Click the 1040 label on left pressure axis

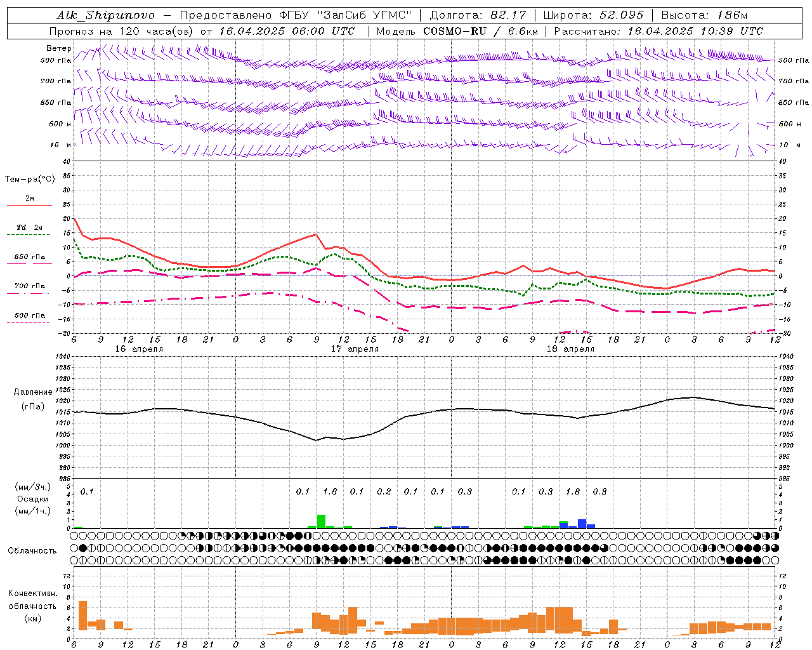pyautogui.click(x=62, y=357)
